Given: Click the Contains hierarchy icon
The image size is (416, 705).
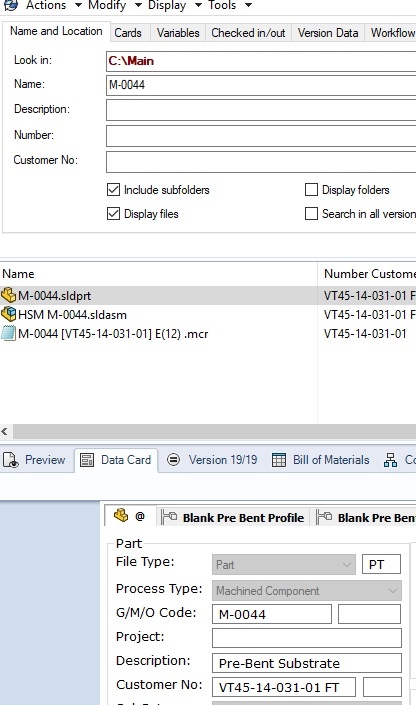Looking at the screenshot, I should tap(390, 460).
